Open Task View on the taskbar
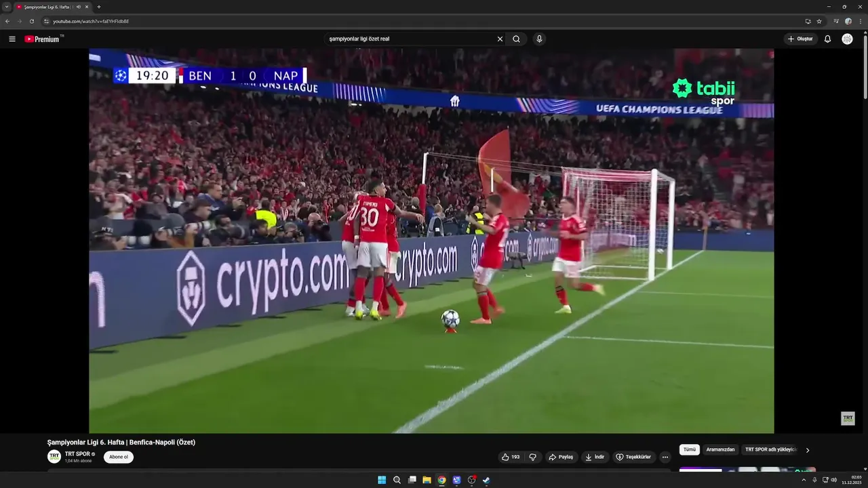This screenshot has height=488, width=868. click(412, 480)
